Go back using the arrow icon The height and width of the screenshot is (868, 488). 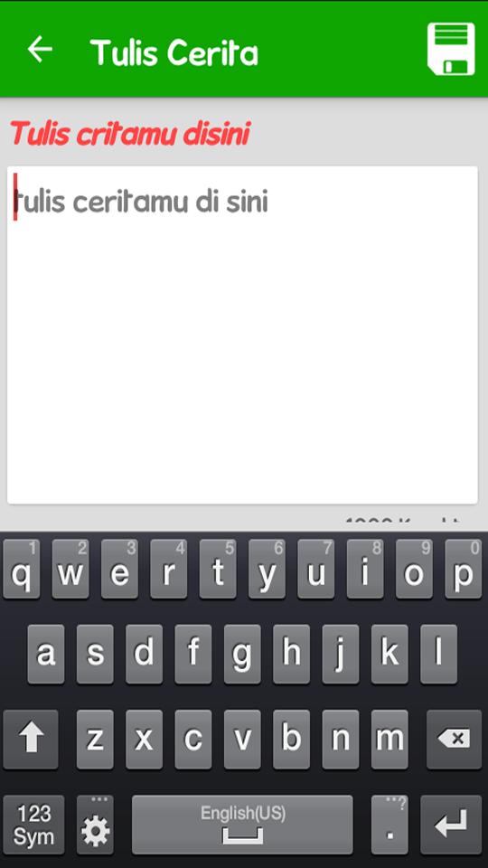click(x=40, y=49)
